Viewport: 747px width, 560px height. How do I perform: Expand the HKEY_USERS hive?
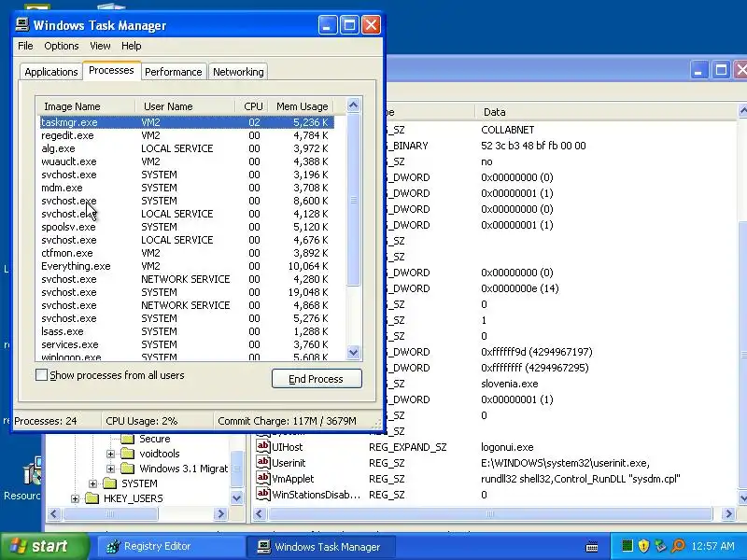point(75,498)
